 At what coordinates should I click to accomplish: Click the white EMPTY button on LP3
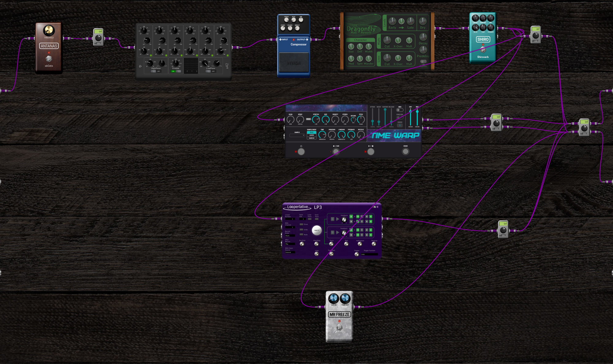click(x=317, y=230)
